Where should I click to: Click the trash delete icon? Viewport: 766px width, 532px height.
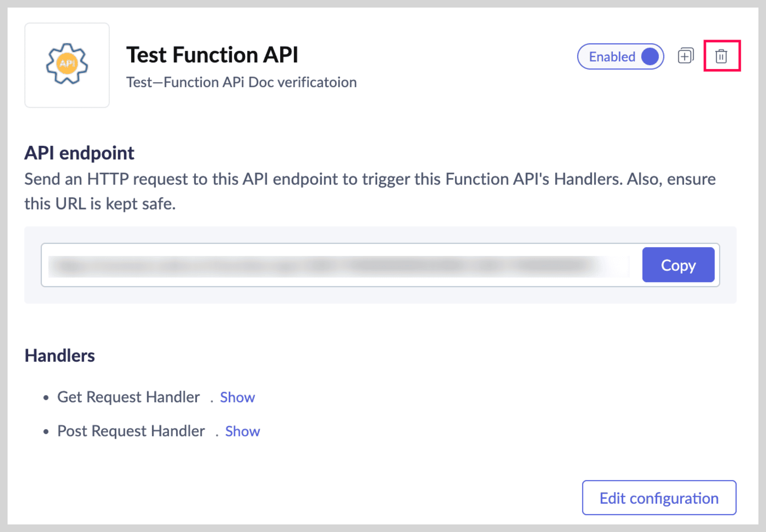721,56
